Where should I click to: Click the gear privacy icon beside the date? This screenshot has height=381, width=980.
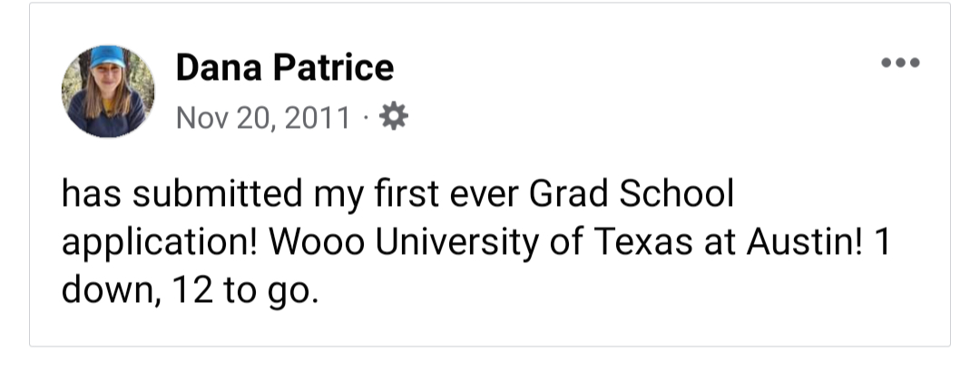[x=393, y=117]
